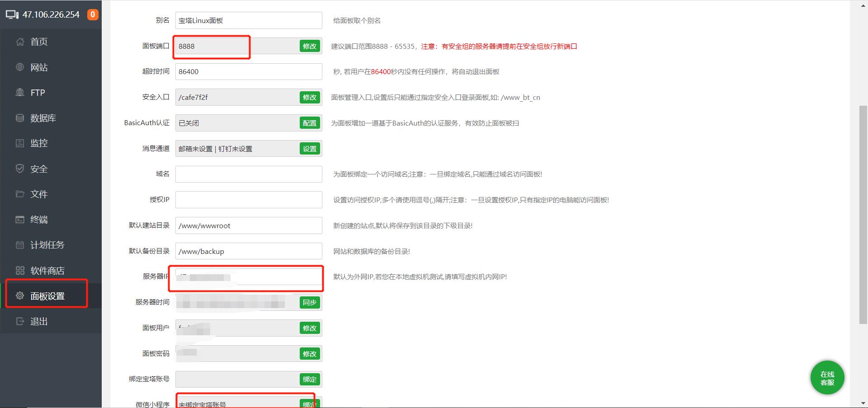Click the red 86400 text in timeout hint
The image size is (868, 408).
coord(381,71)
